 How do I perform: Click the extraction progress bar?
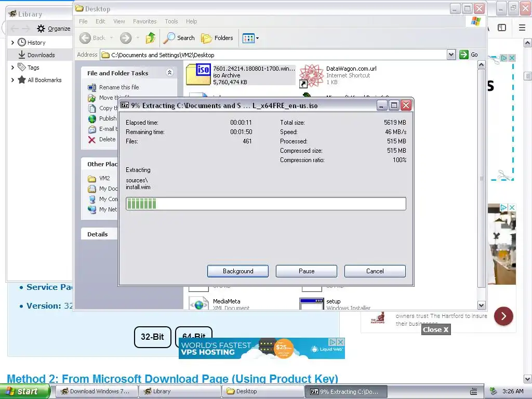pos(265,204)
